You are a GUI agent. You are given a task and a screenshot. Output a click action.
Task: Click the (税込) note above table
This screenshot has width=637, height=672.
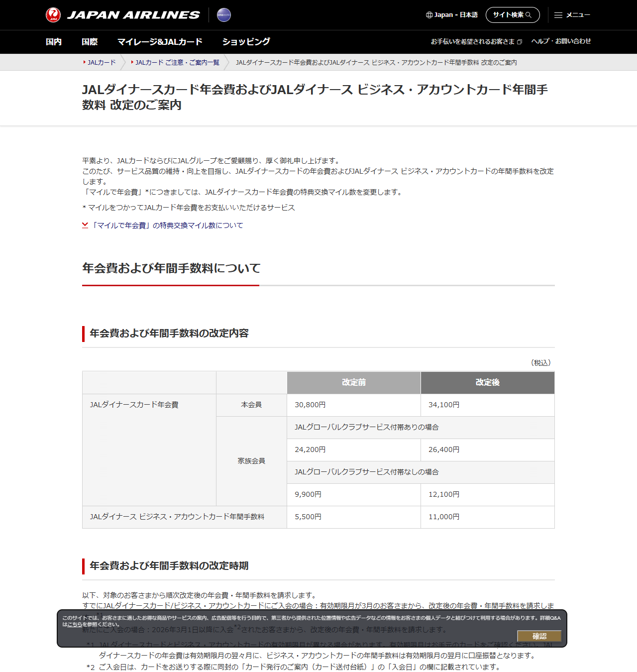541,363
